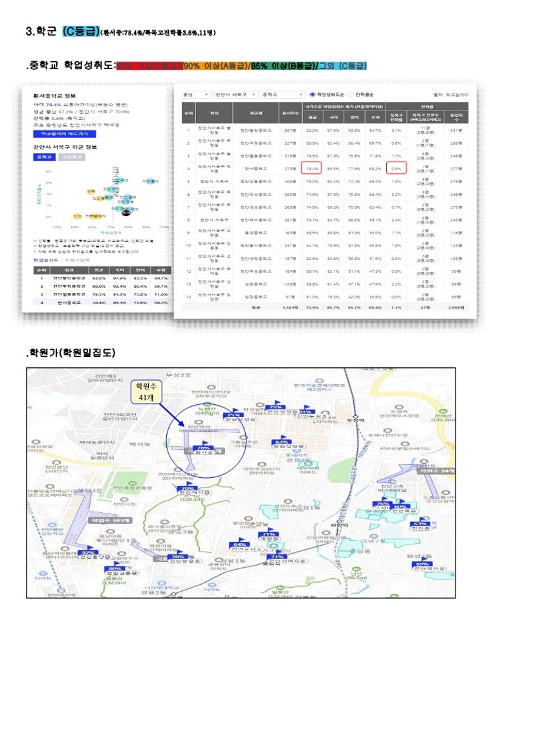This screenshot has height=756, width=535.
Task: Click the 천안불당 LH단지 apartment icon
Action: 57,462
